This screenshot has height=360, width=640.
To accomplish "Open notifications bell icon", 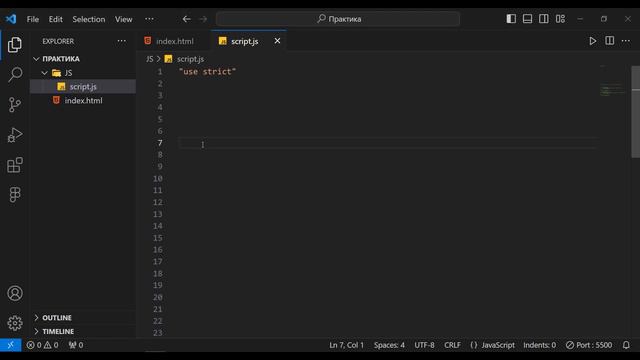I will tap(626, 345).
